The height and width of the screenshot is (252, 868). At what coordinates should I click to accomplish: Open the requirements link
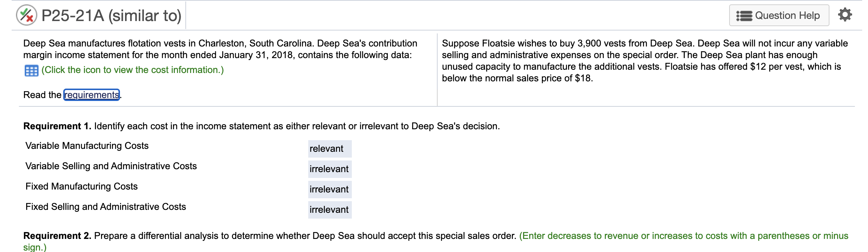pos(91,95)
